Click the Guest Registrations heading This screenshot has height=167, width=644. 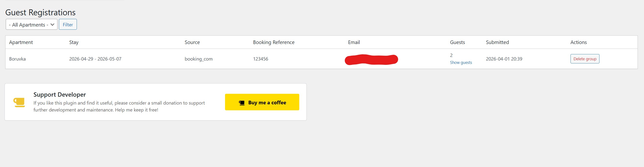[x=40, y=12]
